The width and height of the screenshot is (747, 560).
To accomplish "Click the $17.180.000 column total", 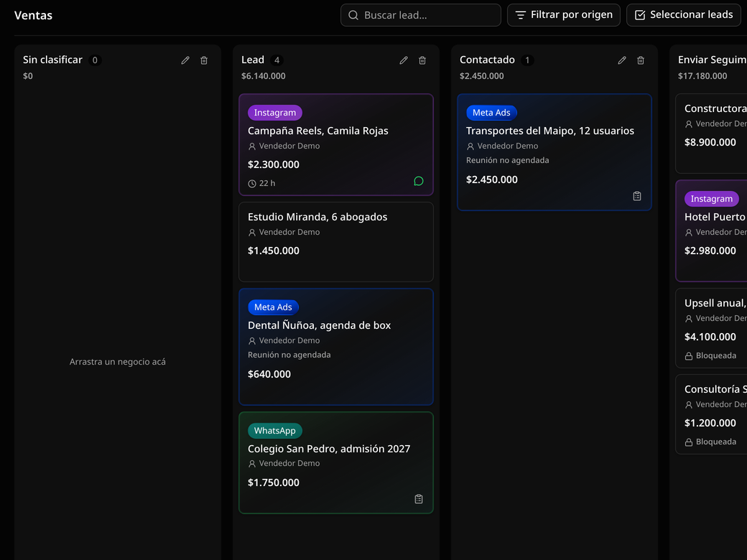I will pyautogui.click(x=702, y=76).
